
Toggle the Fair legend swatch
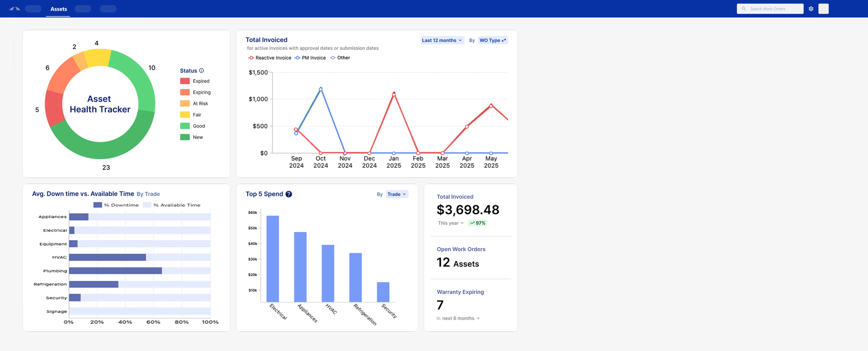click(x=185, y=114)
